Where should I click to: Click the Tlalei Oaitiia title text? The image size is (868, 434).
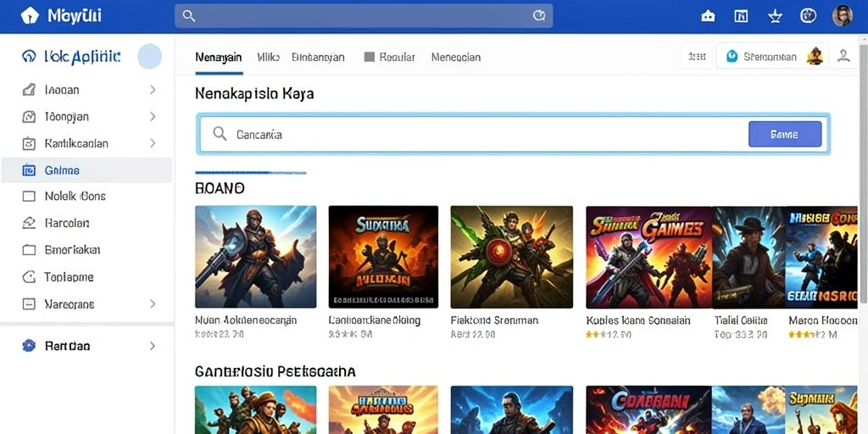pos(741,320)
